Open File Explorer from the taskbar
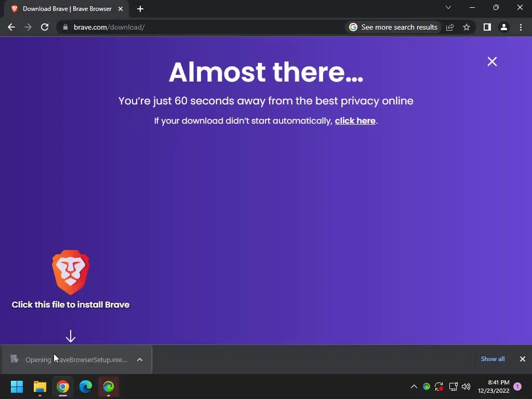This screenshot has width=532, height=399. pos(39,387)
